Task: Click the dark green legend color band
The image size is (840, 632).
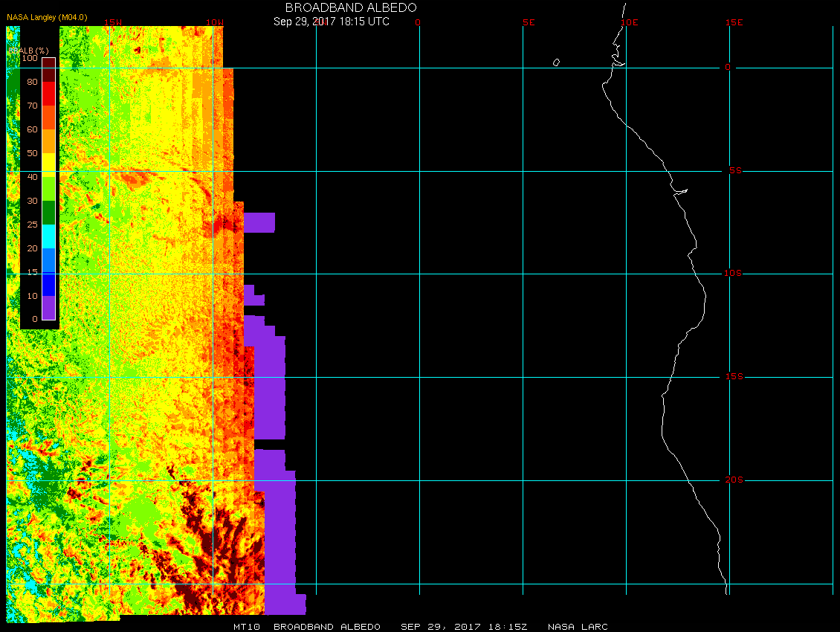Action: coord(48,213)
